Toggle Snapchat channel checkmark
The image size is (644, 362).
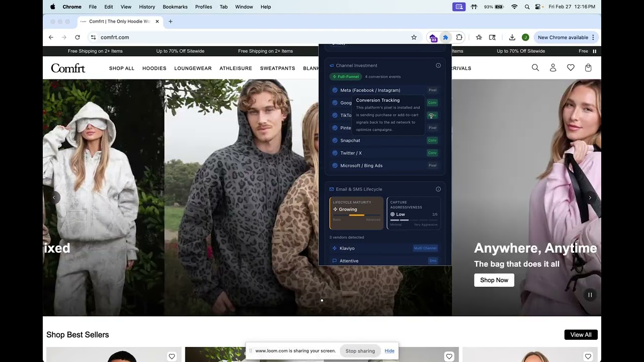(x=335, y=140)
